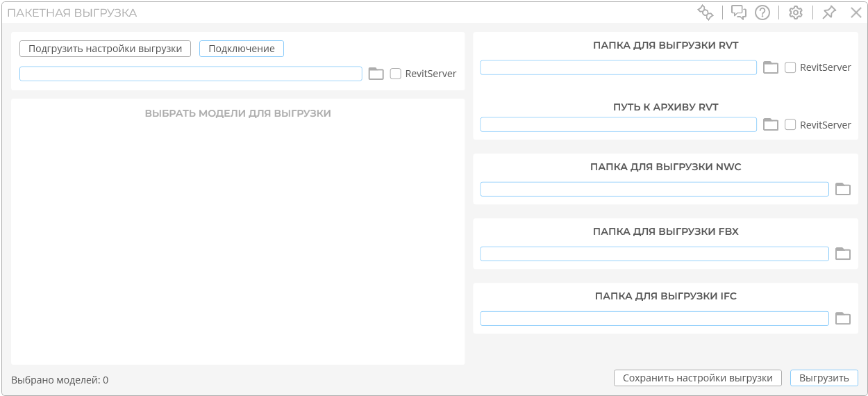Screen dimensions: 868x396
Task: Click the Выгрузить button
Action: [x=824, y=378]
